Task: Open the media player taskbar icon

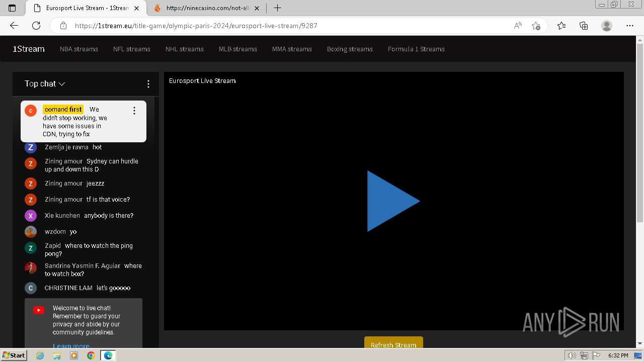Action: click(x=74, y=355)
